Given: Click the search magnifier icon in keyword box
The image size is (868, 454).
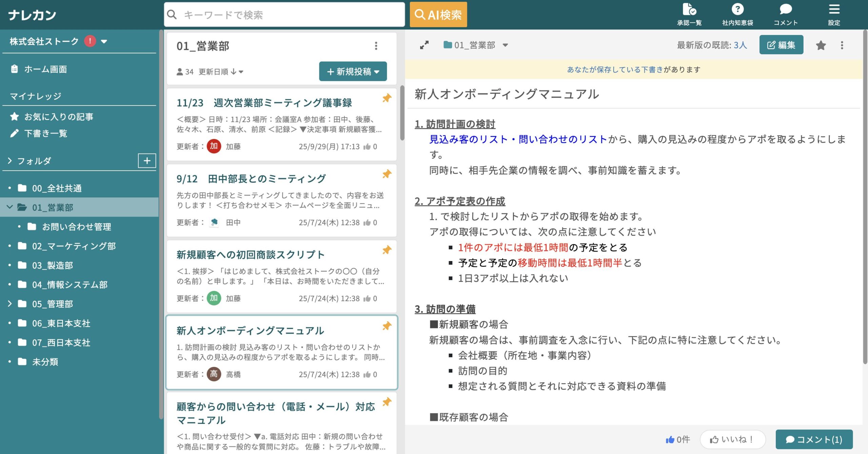Looking at the screenshot, I should 172,15.
